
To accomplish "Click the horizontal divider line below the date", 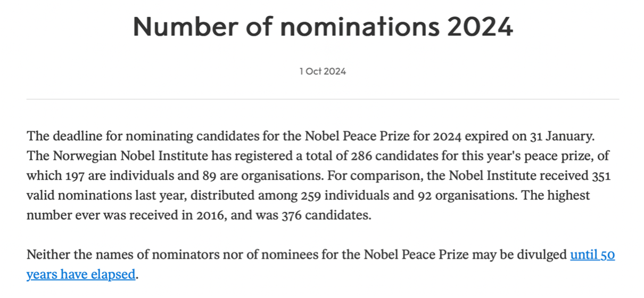I will (x=322, y=99).
